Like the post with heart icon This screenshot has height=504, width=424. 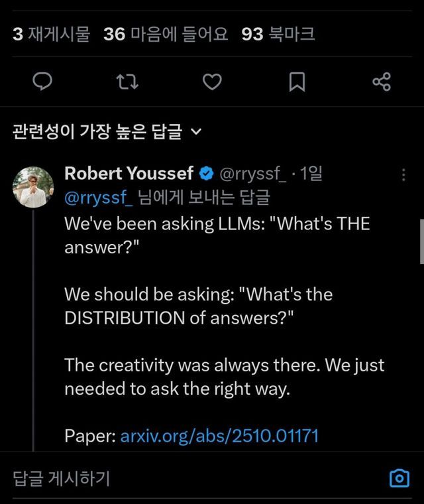pyautogui.click(x=211, y=82)
